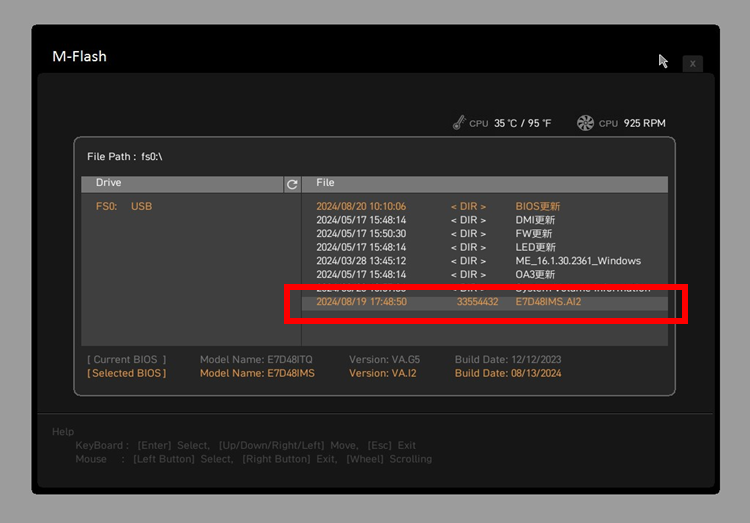Viewport: 750px width, 523px height.
Task: Click Build Date: 08/13/2024 text
Action: 508,373
